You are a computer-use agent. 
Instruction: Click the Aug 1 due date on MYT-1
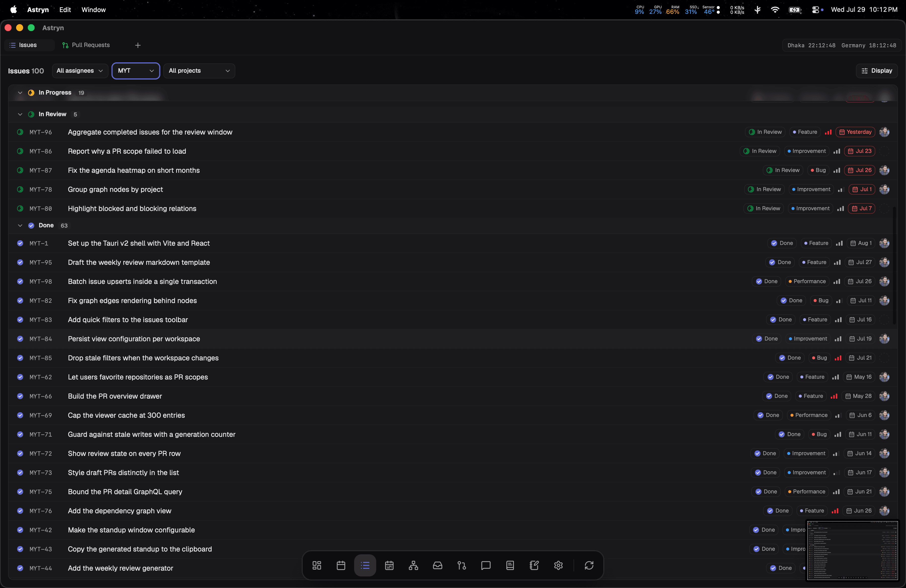point(861,243)
